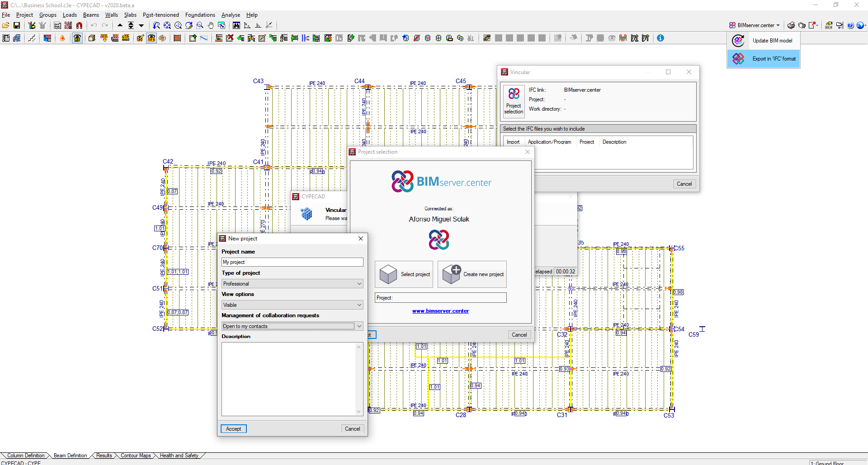
Task: Select the pan hand tool
Action: (210, 25)
